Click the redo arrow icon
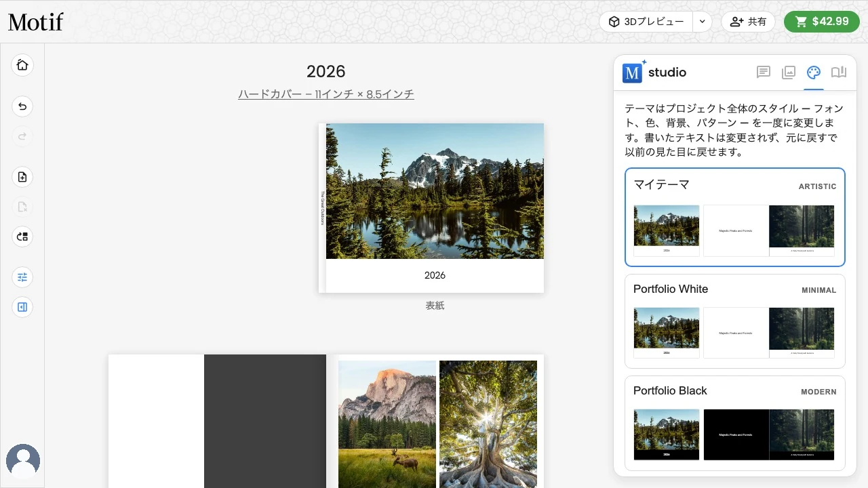The width and height of the screenshot is (868, 488). tap(22, 136)
